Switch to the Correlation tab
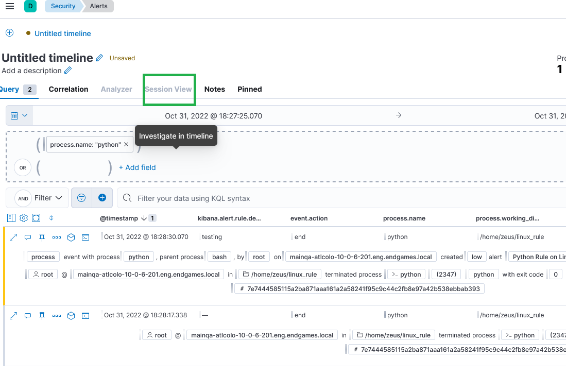Viewport: 566px width, 392px height. 68,89
